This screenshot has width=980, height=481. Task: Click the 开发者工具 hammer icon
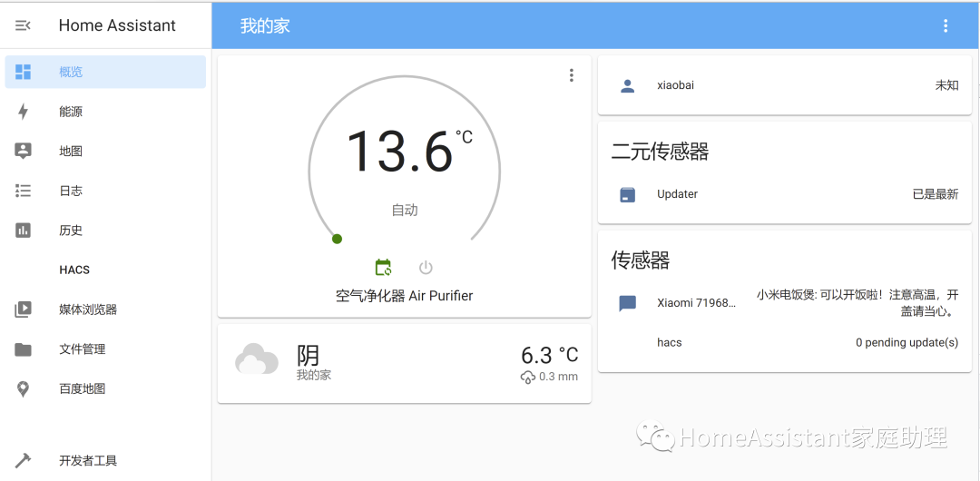tap(24, 460)
